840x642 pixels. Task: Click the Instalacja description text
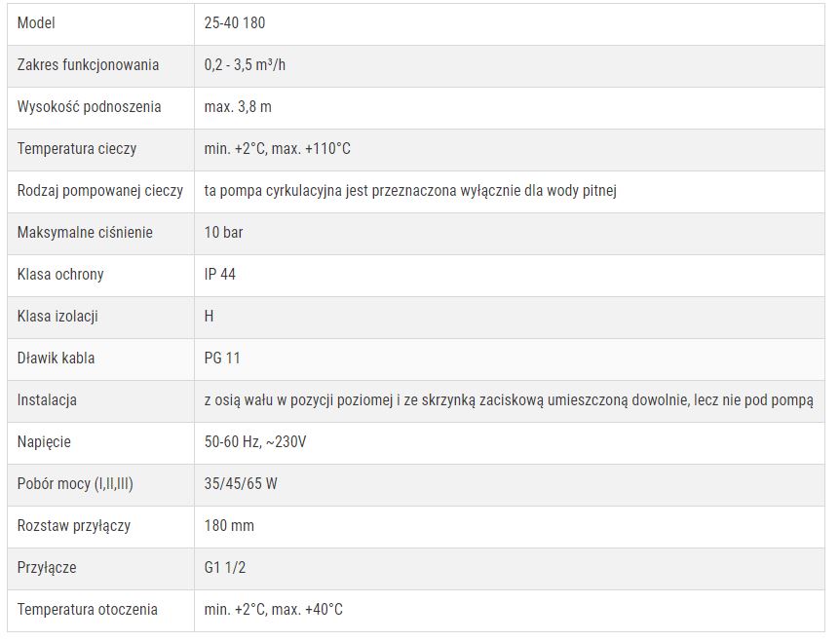(x=509, y=399)
